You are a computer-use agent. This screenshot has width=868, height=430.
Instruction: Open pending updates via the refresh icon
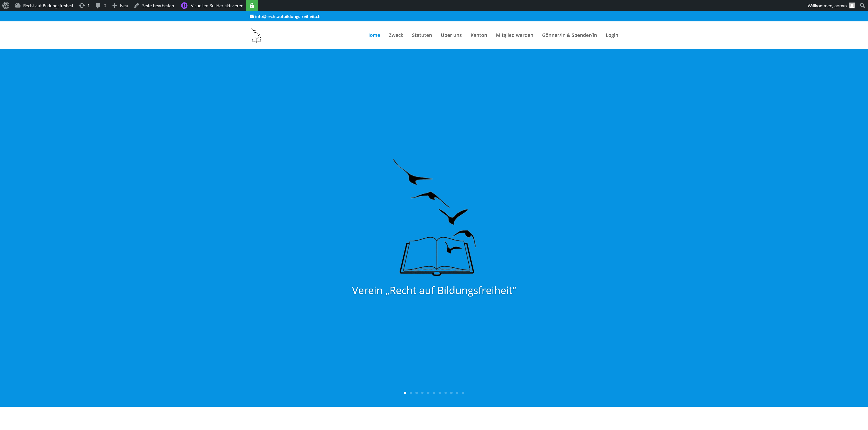pyautogui.click(x=81, y=5)
